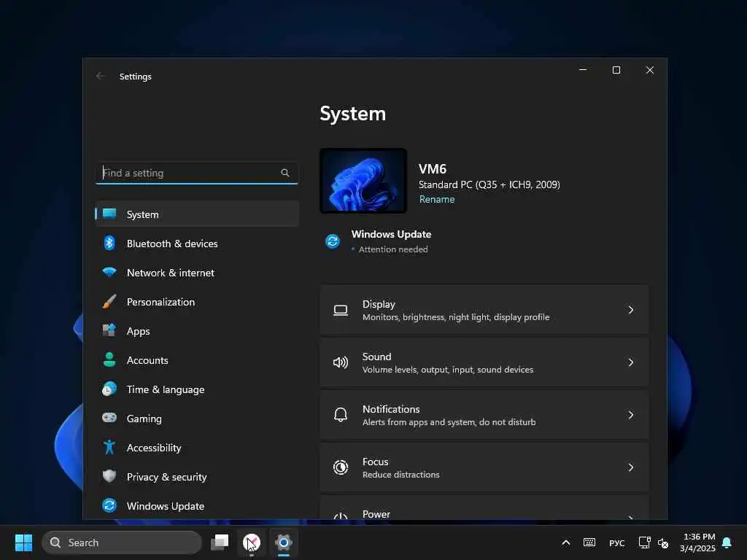Click the Apps icon in sidebar
Viewport: 747px width, 560px height.
coord(109,330)
